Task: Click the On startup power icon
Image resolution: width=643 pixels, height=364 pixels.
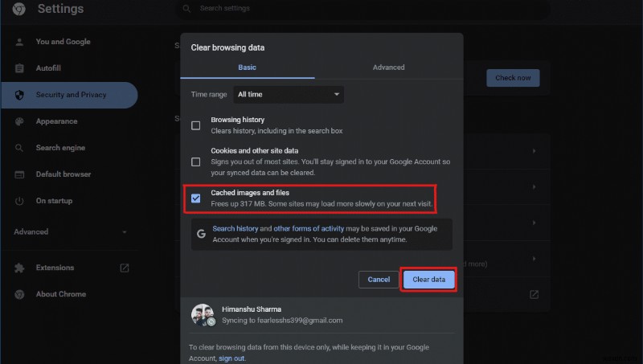Action: [19, 201]
